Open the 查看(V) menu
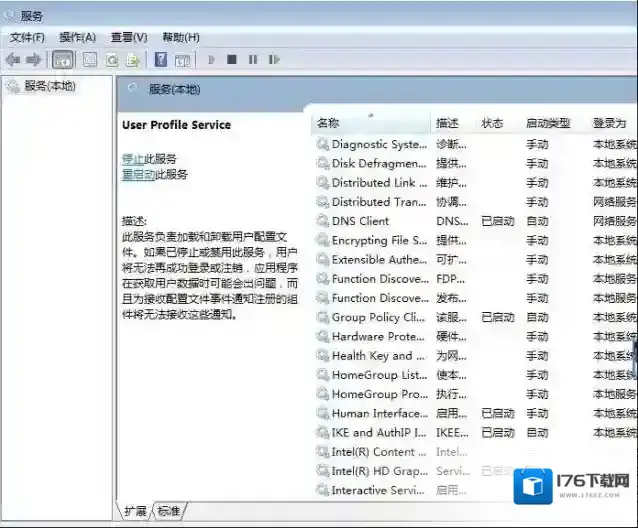The height and width of the screenshot is (528, 638). pyautogui.click(x=129, y=37)
